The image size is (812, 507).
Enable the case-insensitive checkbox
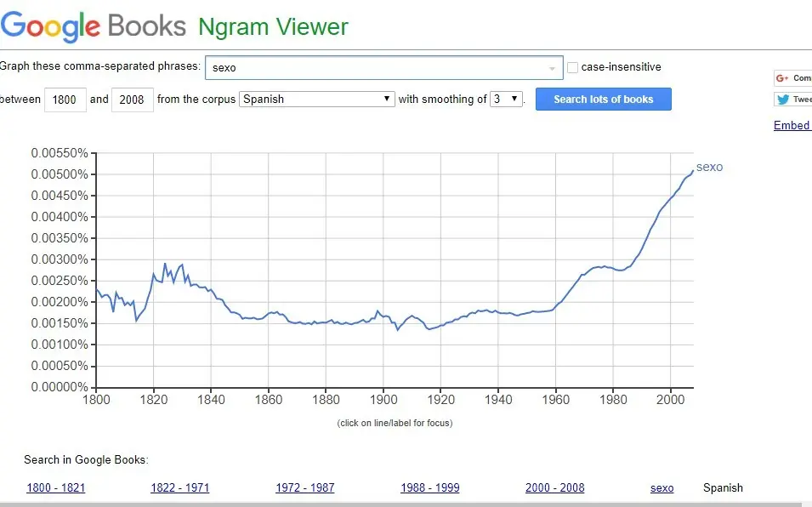(x=573, y=67)
